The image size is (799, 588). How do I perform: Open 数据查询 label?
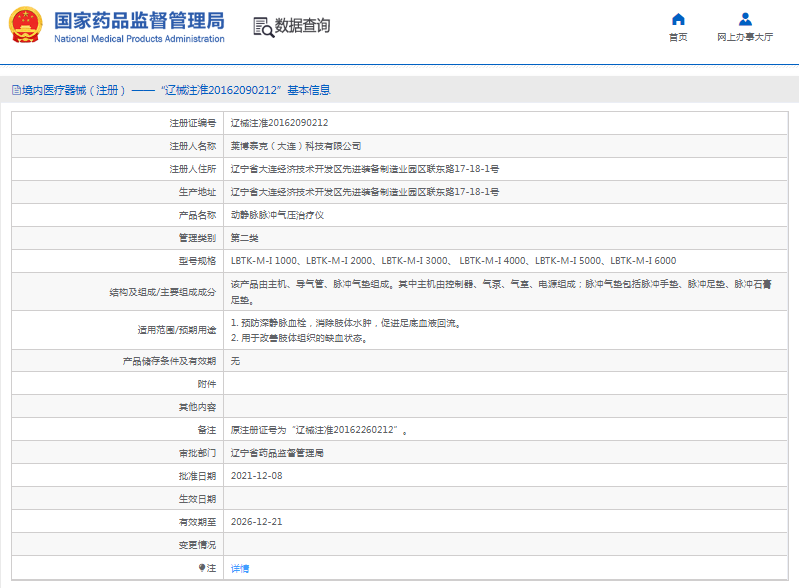(x=303, y=25)
